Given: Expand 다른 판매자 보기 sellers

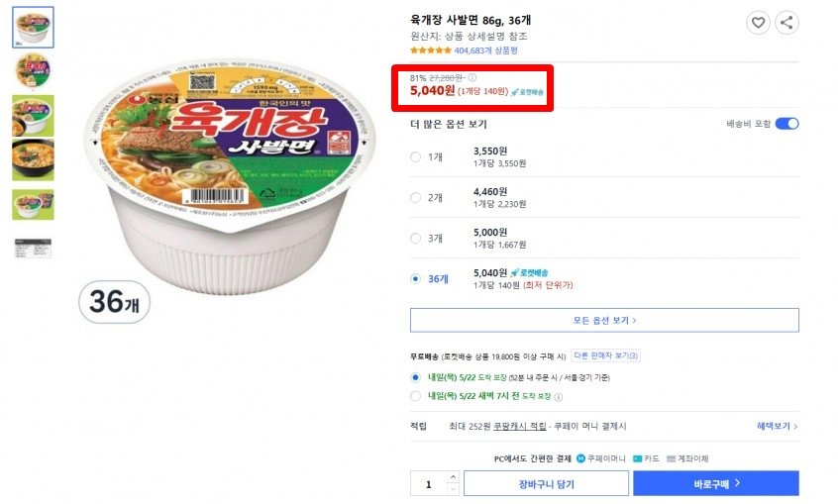Looking at the screenshot, I should [x=605, y=356].
